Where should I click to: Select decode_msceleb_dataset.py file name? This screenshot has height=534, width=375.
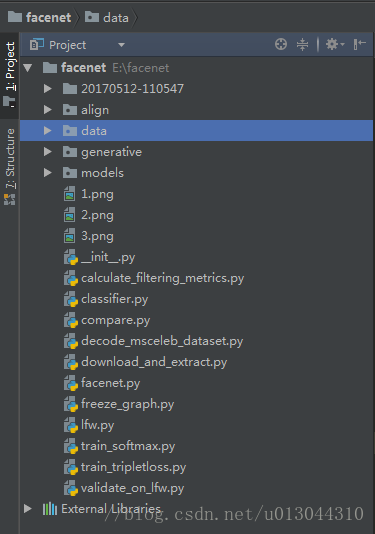pos(162,342)
